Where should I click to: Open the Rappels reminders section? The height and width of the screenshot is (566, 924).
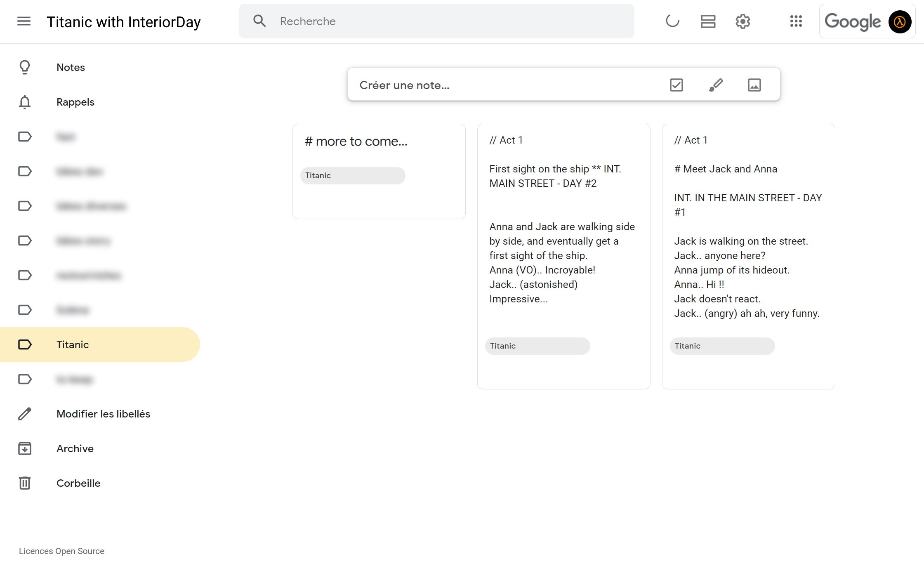(x=75, y=102)
